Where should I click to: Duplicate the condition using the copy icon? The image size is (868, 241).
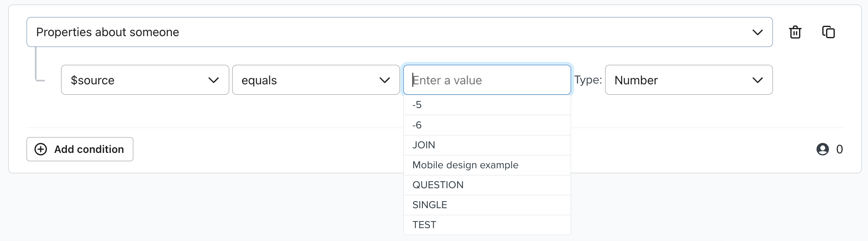click(x=828, y=32)
